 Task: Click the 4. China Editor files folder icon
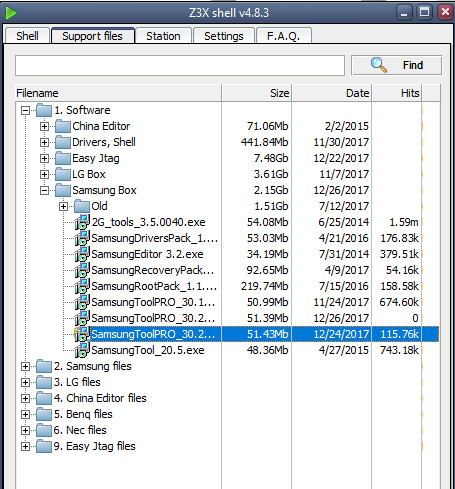pyautogui.click(x=44, y=398)
